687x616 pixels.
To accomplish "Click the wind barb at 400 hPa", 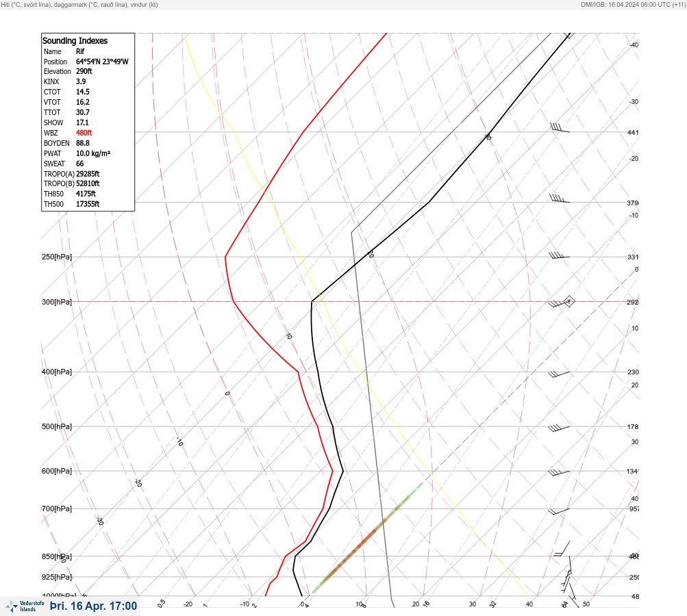I will coord(559,374).
